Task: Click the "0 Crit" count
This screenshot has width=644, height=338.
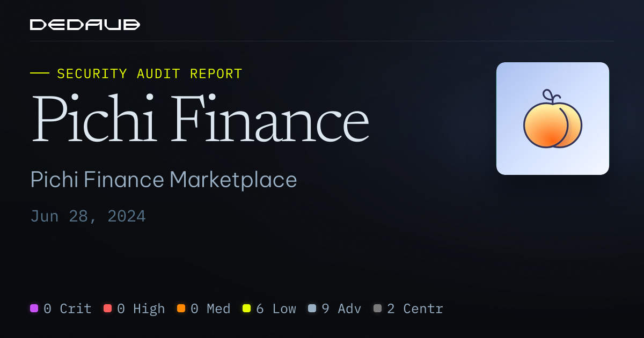Action: [68, 308]
